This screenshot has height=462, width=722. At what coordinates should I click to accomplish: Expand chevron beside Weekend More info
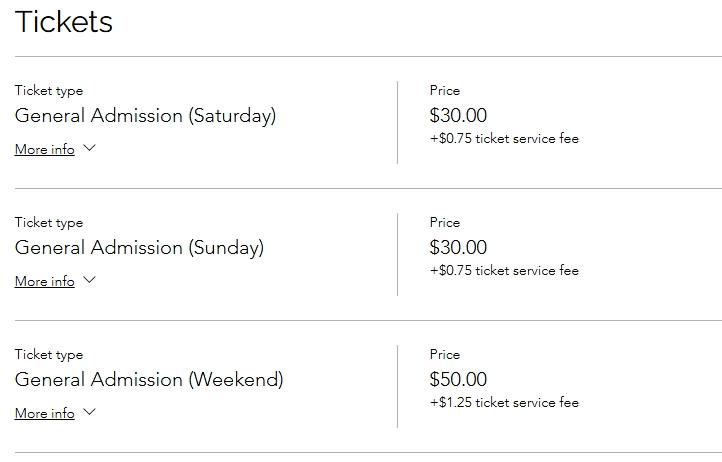89,412
